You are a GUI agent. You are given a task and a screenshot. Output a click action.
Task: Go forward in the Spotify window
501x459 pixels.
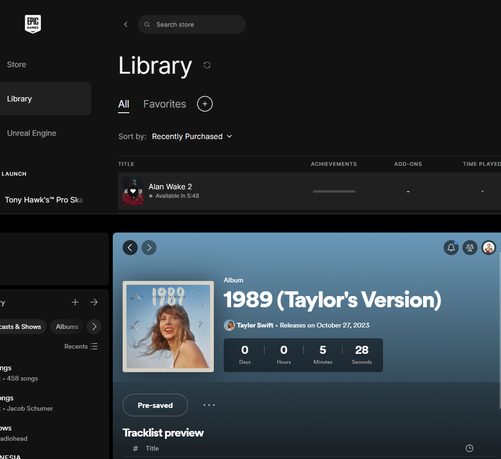point(149,248)
